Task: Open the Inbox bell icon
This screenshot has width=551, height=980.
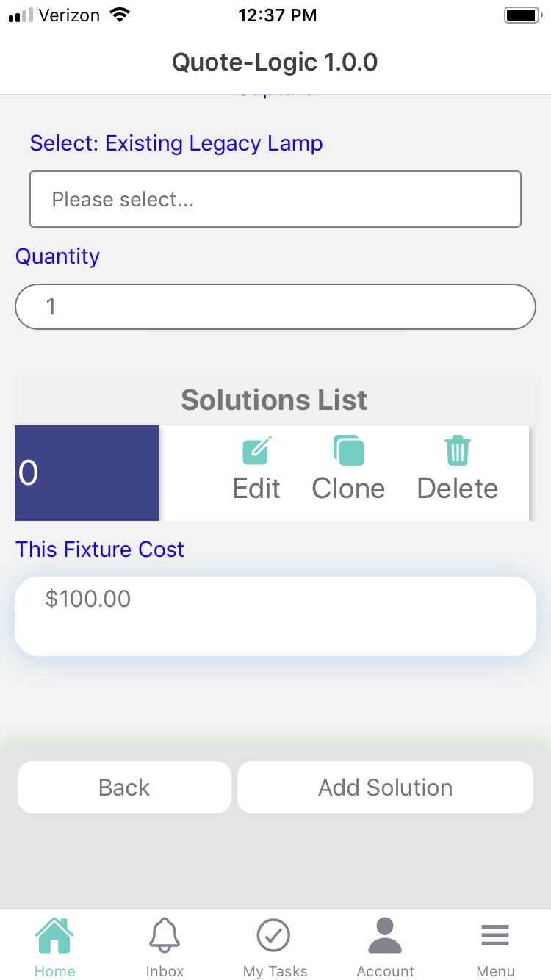Action: (x=165, y=936)
